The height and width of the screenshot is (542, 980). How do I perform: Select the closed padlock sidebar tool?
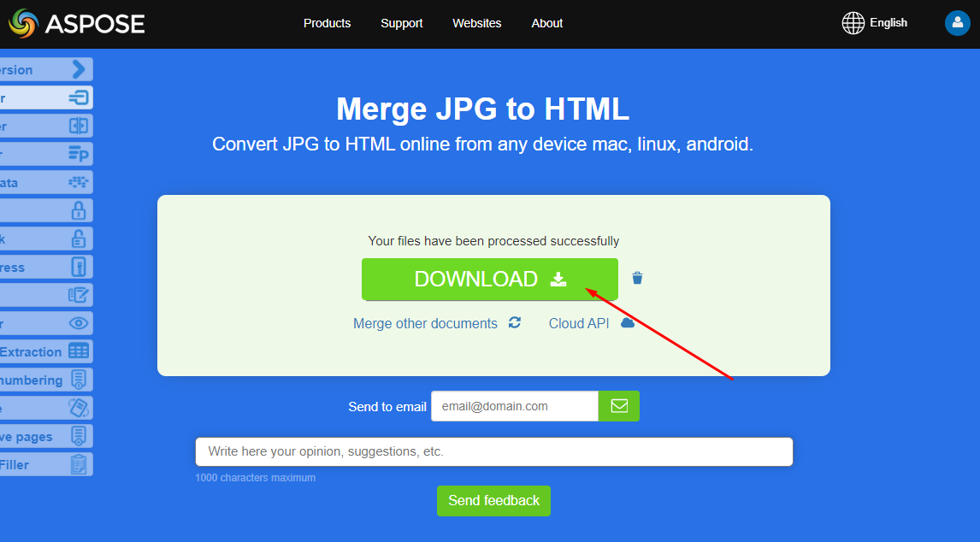(78, 210)
